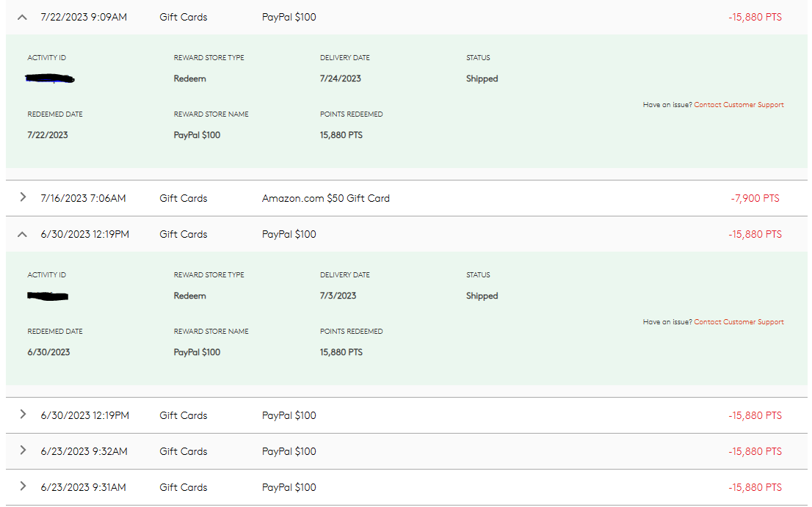Click Contact Customer Support in 6/30/2023 details
The image size is (812, 507).
[739, 322]
